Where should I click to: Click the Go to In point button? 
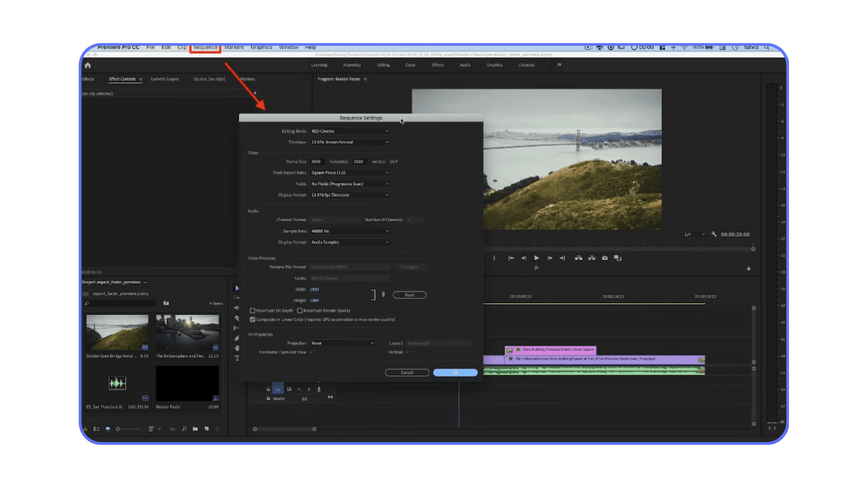click(511, 258)
